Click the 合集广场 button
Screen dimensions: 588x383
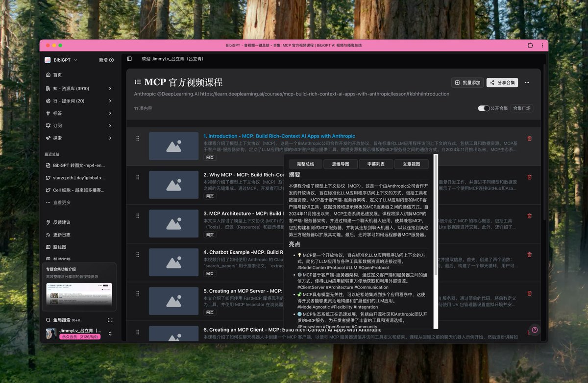pyautogui.click(x=522, y=108)
